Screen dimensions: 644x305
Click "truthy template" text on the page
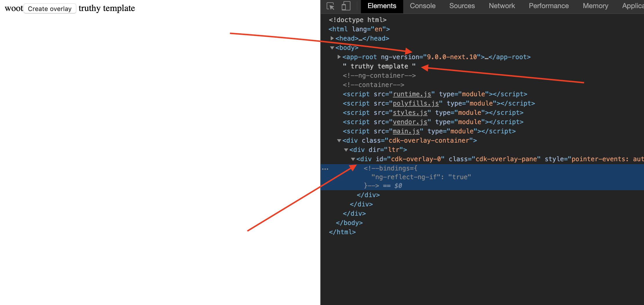pos(107,8)
